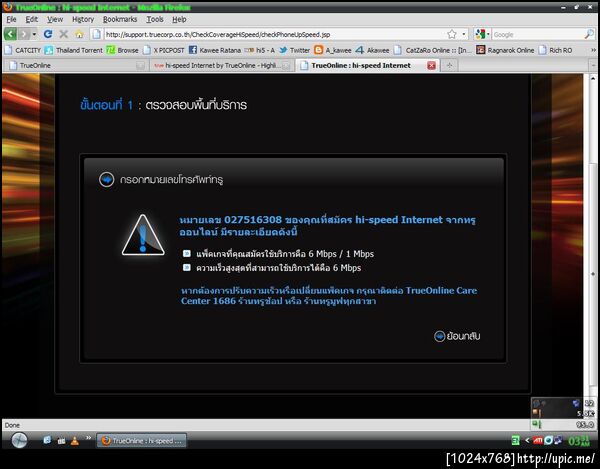Viewport: 600px width, 469px height.
Task: Reload the current page
Action: 48,34
